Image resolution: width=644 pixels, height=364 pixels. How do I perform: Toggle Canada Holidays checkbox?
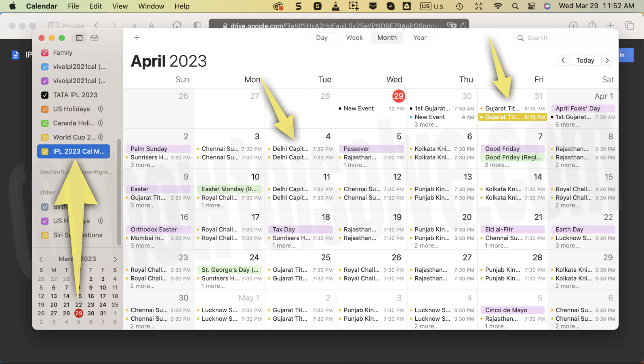[x=45, y=123]
